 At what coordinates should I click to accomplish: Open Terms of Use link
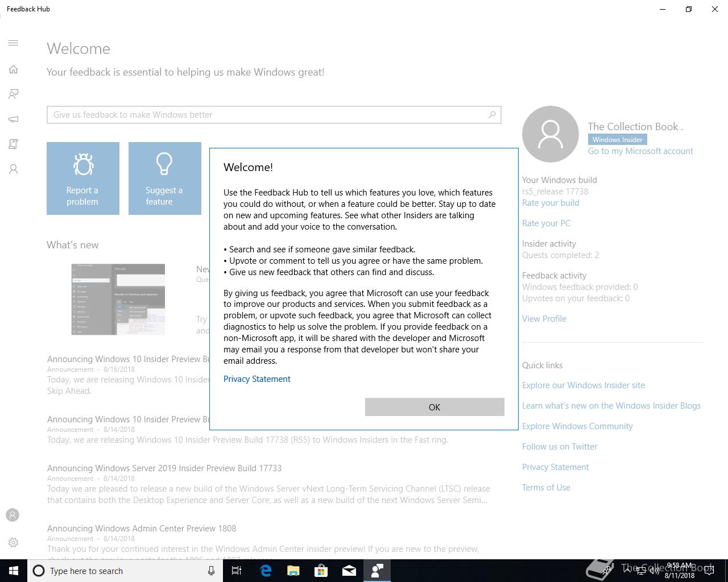click(546, 488)
